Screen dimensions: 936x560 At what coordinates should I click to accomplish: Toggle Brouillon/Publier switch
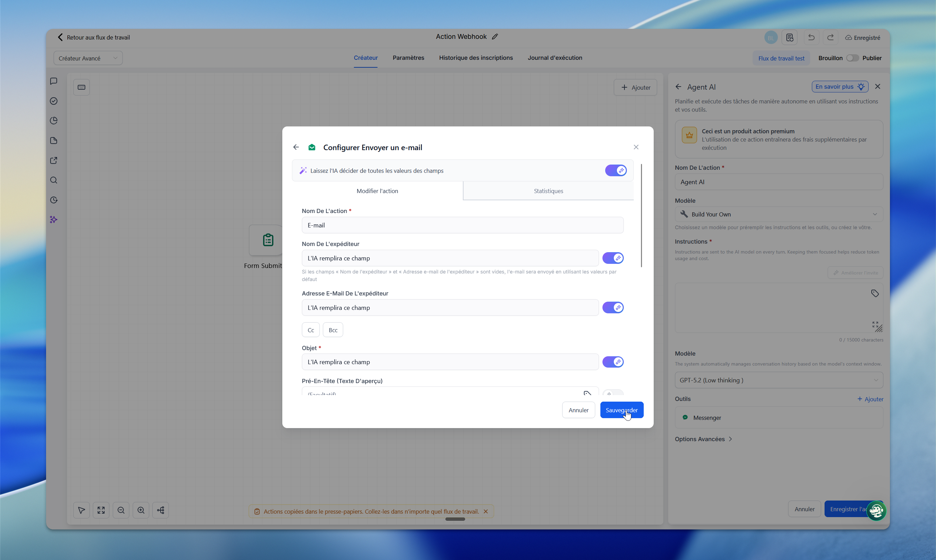pos(852,58)
